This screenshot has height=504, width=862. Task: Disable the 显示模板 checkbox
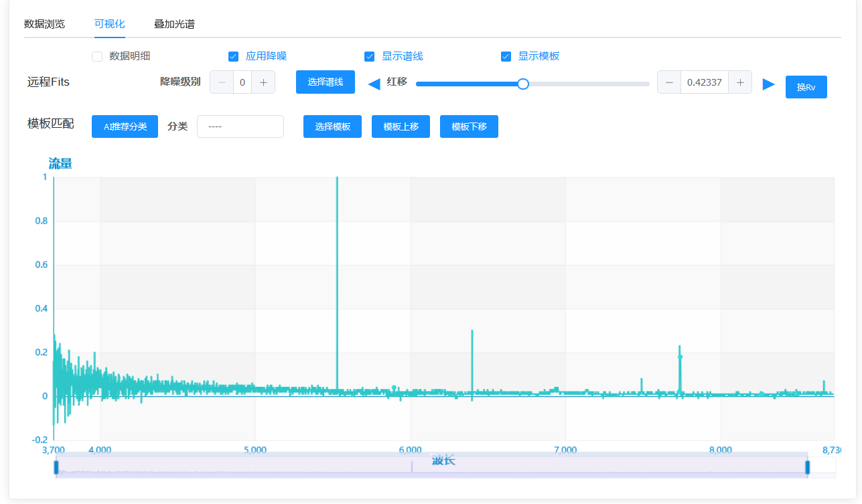pyautogui.click(x=506, y=56)
